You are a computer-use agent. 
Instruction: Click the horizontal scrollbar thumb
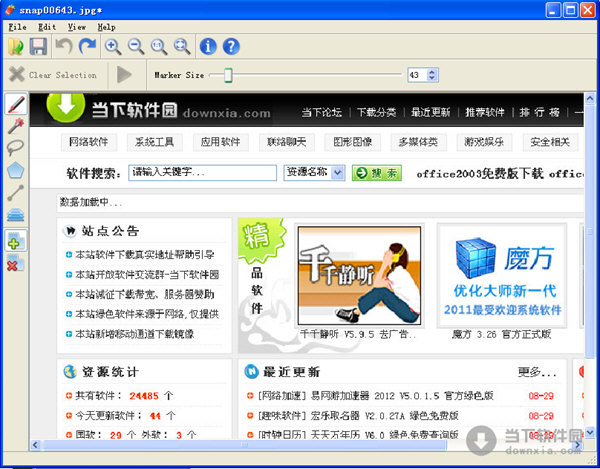[244, 445]
